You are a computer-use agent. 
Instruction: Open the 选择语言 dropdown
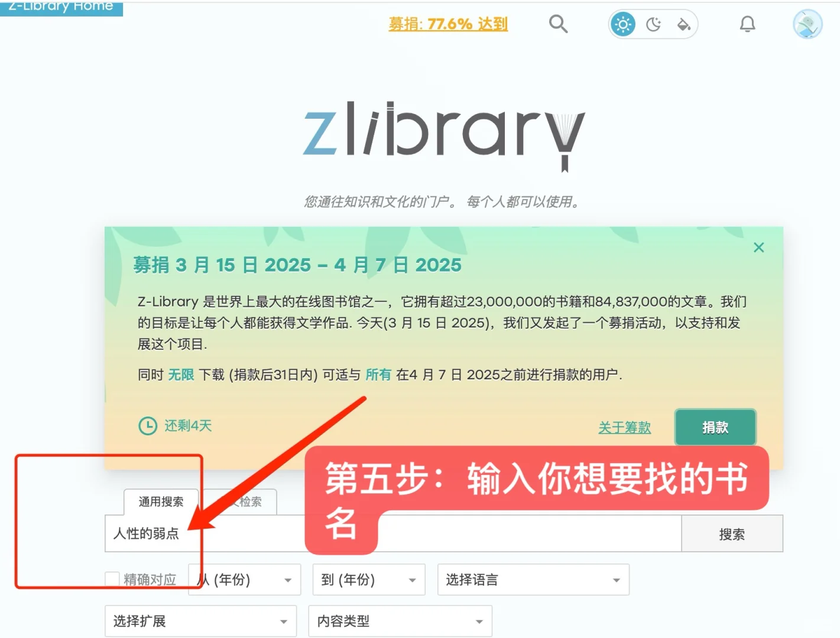point(533,580)
